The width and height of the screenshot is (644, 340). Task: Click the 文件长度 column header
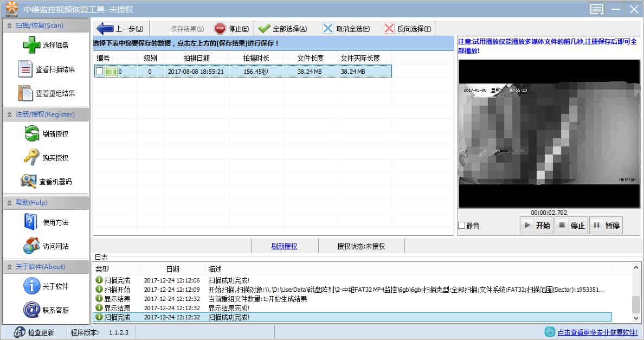pos(310,58)
